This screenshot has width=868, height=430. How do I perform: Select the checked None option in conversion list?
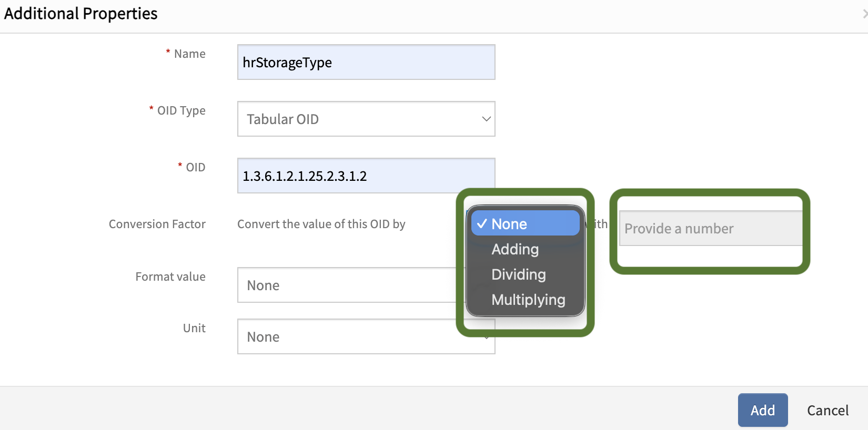[x=525, y=224]
